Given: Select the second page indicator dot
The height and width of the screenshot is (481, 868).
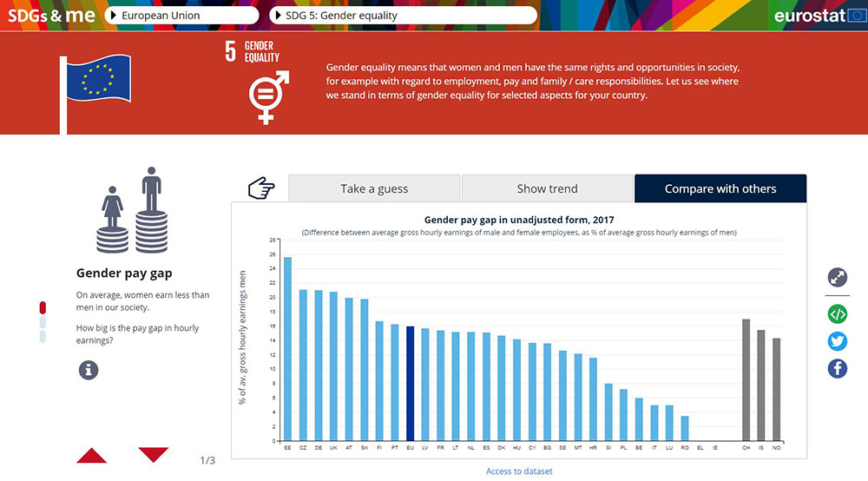Looking at the screenshot, I should (43, 322).
